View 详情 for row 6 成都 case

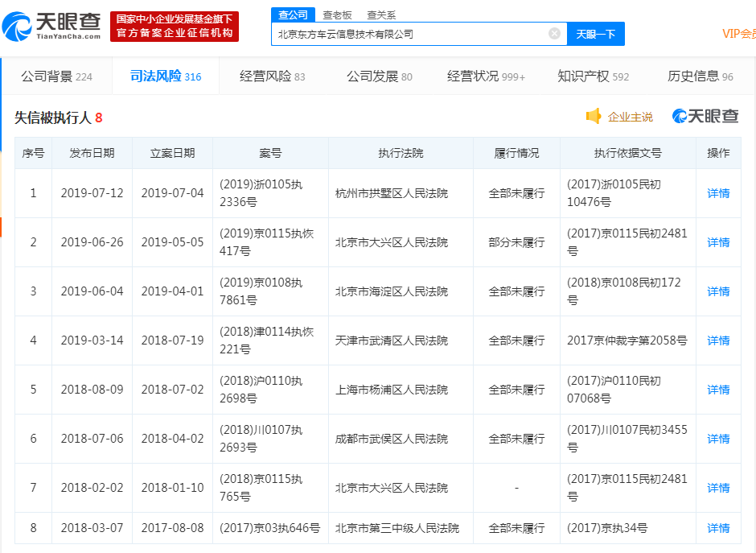pyautogui.click(x=718, y=440)
